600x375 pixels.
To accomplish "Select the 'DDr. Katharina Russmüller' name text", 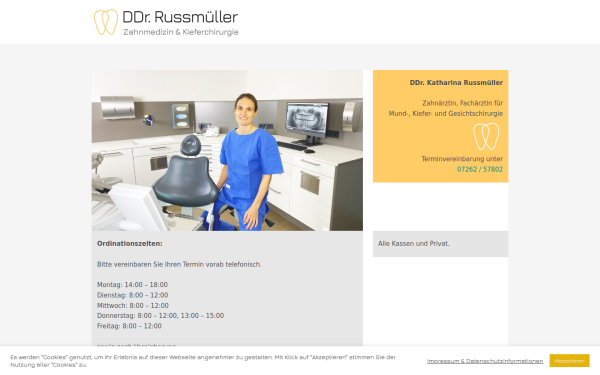I will pyautogui.click(x=456, y=83).
